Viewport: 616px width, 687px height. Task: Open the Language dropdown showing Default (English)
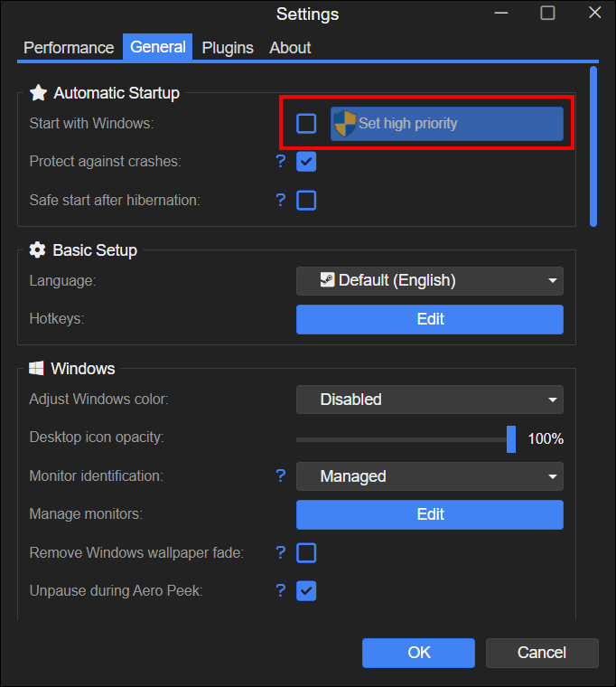click(430, 281)
